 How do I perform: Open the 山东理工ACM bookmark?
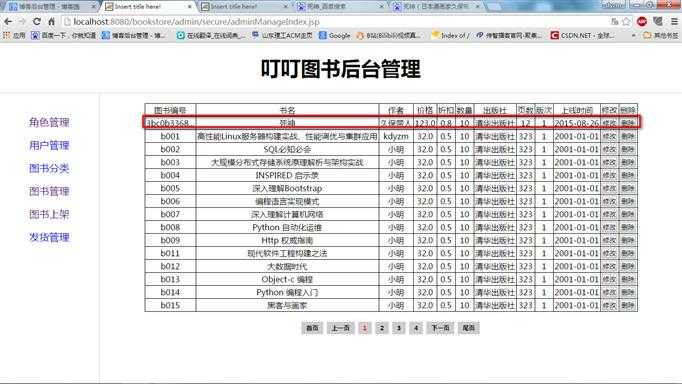282,35
